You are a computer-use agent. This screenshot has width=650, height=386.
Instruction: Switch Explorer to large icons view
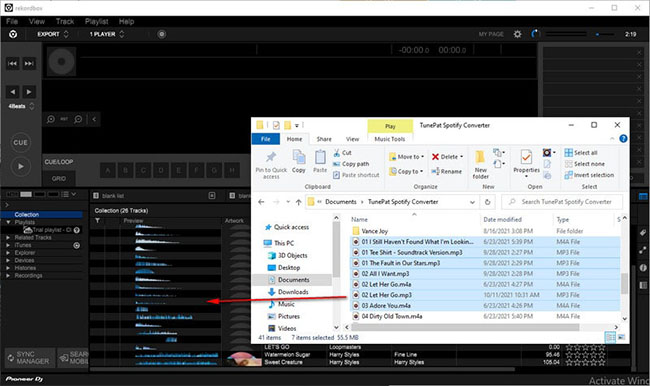pos(621,337)
